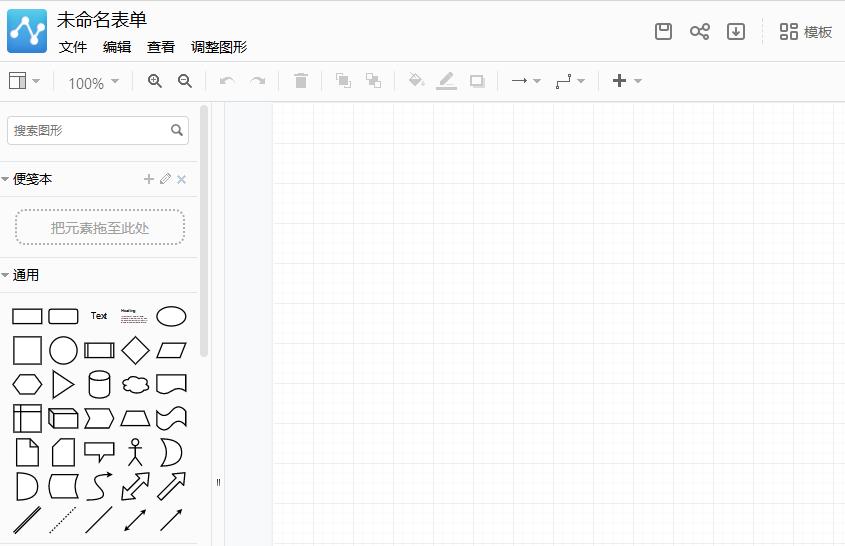Click the plus icon beside 便笺本
Image resolution: width=845 pixels, height=546 pixels.
point(149,179)
